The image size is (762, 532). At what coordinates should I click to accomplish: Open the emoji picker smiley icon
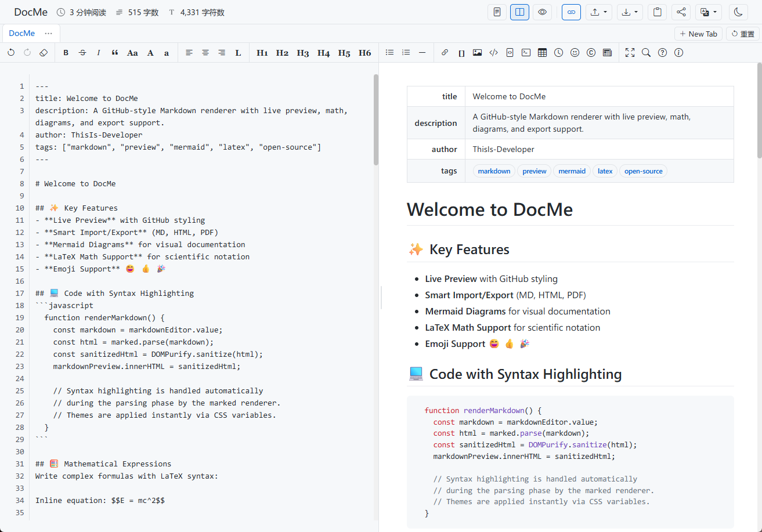click(575, 53)
